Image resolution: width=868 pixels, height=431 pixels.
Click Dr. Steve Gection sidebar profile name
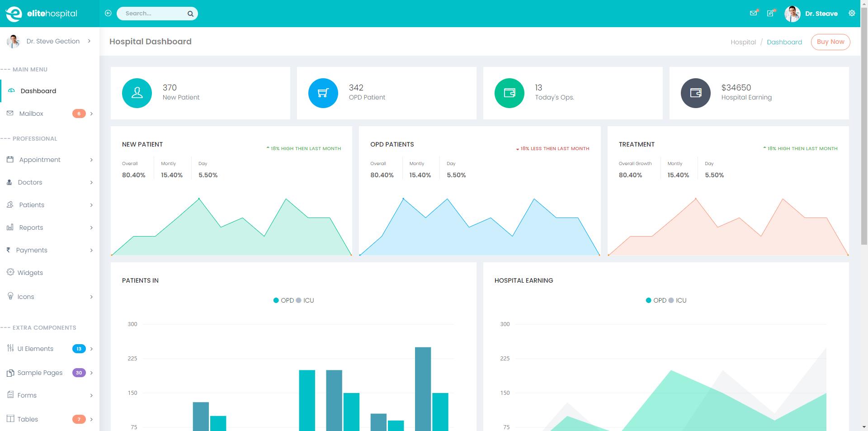click(x=53, y=41)
